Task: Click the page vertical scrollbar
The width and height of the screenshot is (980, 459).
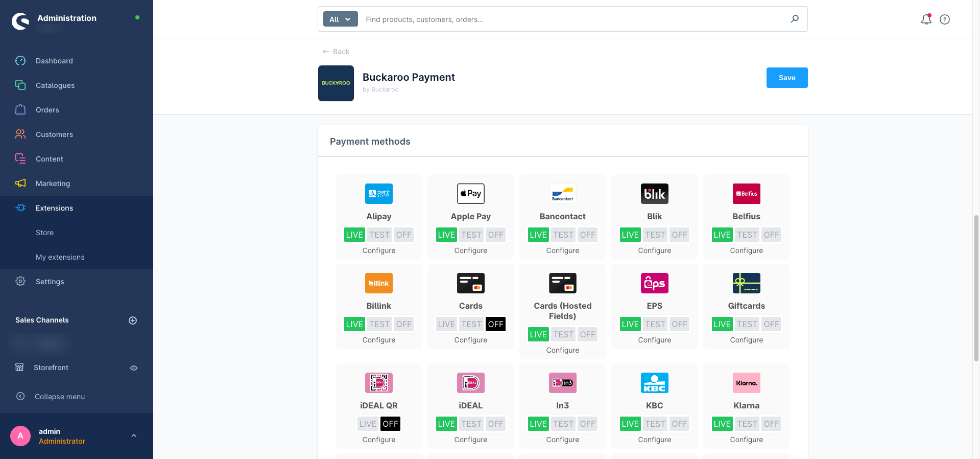Action: tap(976, 288)
